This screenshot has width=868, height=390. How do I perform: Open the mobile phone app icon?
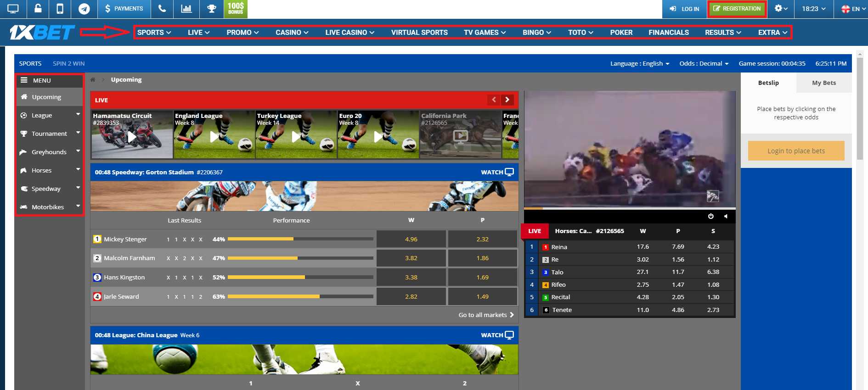click(60, 9)
